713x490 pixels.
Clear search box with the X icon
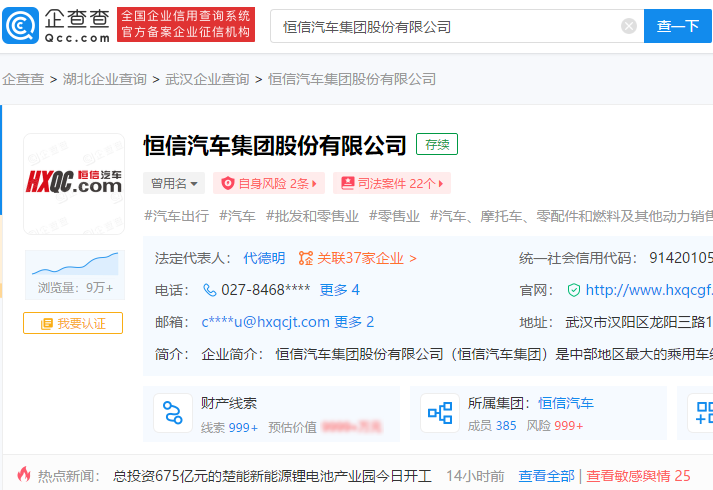629,26
